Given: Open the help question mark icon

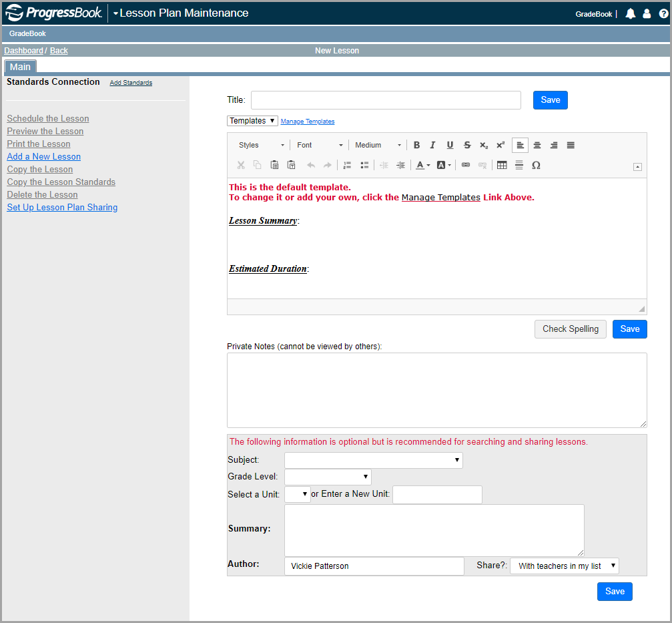Looking at the screenshot, I should [663, 14].
